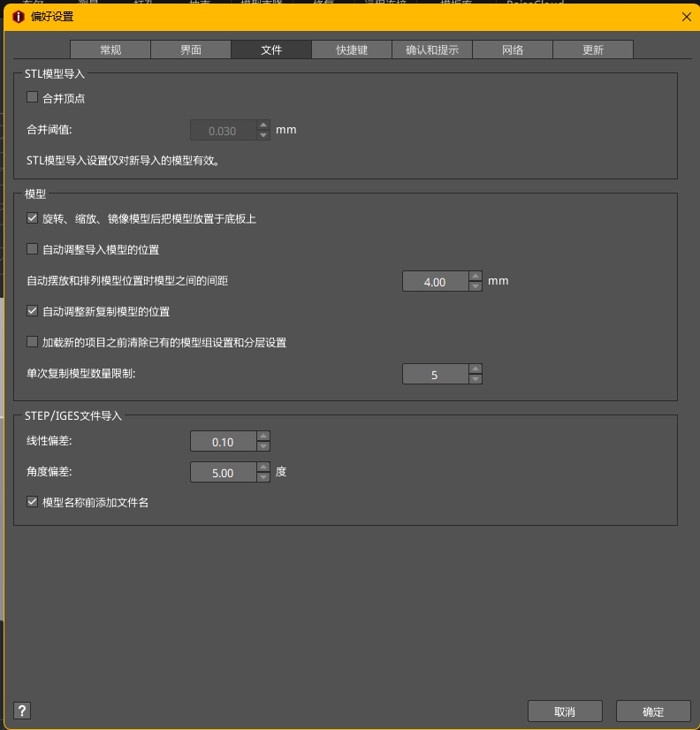This screenshot has width=700, height=730.
Task: Uncheck 模型名称前添加文件名
Action: [x=32, y=502]
